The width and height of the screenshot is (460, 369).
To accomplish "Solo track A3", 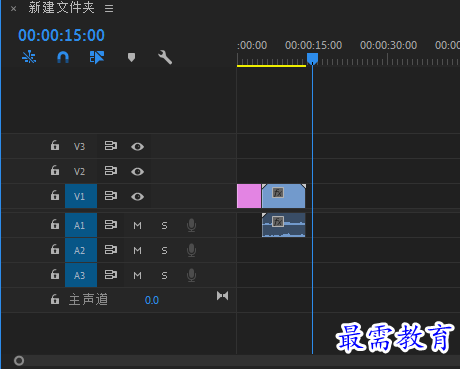I will (164, 275).
